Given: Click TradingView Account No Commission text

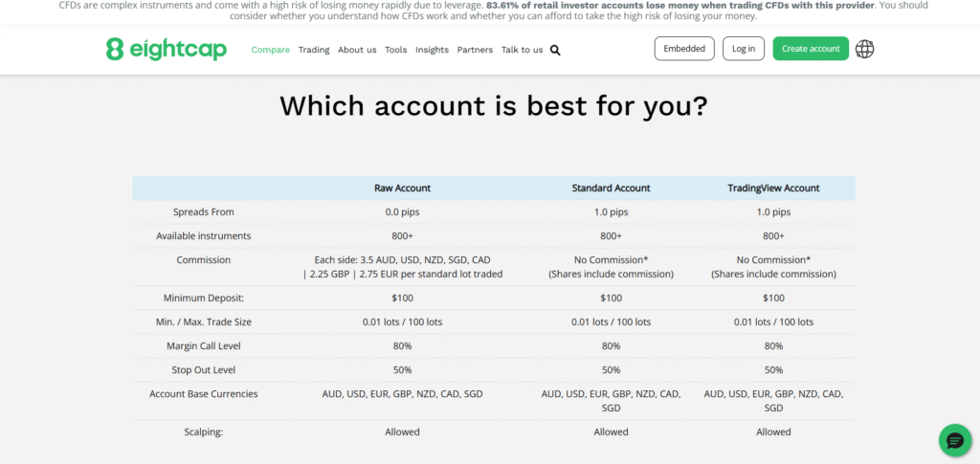Looking at the screenshot, I should click(773, 267).
